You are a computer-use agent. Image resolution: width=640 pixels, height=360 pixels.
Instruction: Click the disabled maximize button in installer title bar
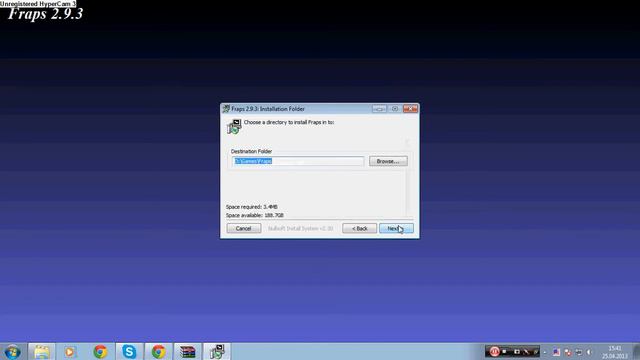395,109
